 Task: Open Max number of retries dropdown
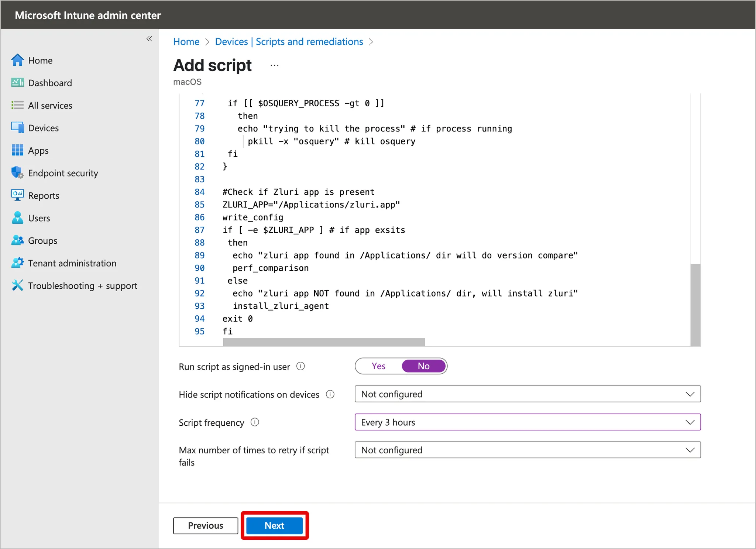(x=528, y=450)
